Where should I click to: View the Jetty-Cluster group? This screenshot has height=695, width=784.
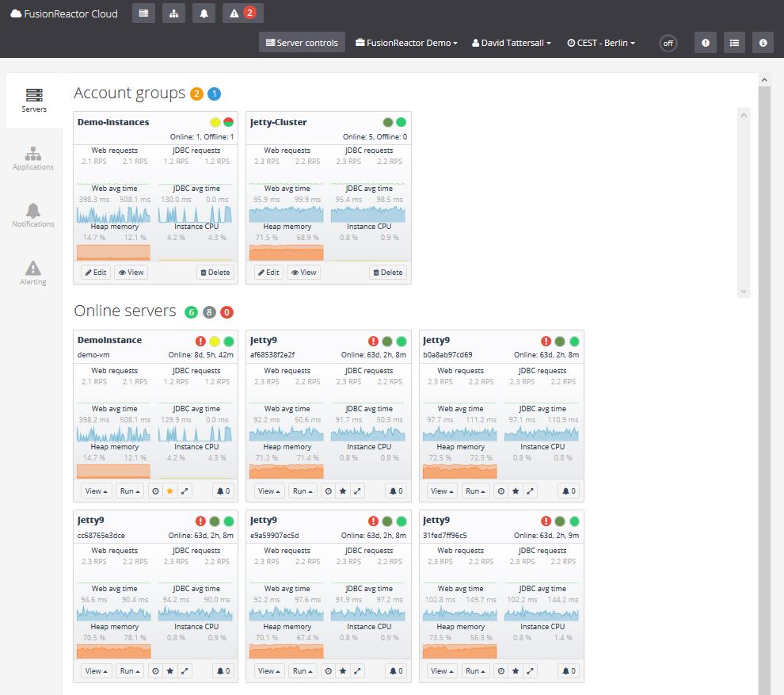[x=304, y=272]
